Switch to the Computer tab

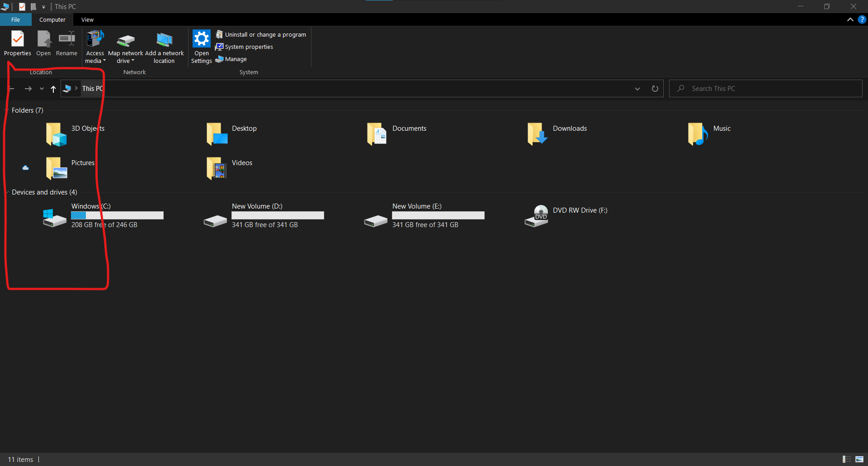point(52,20)
